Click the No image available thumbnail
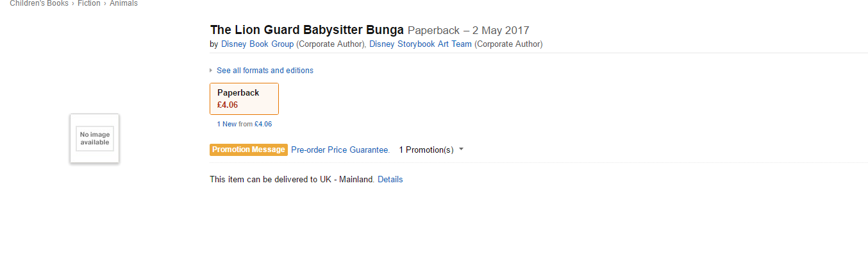The image size is (868, 258). 95,139
